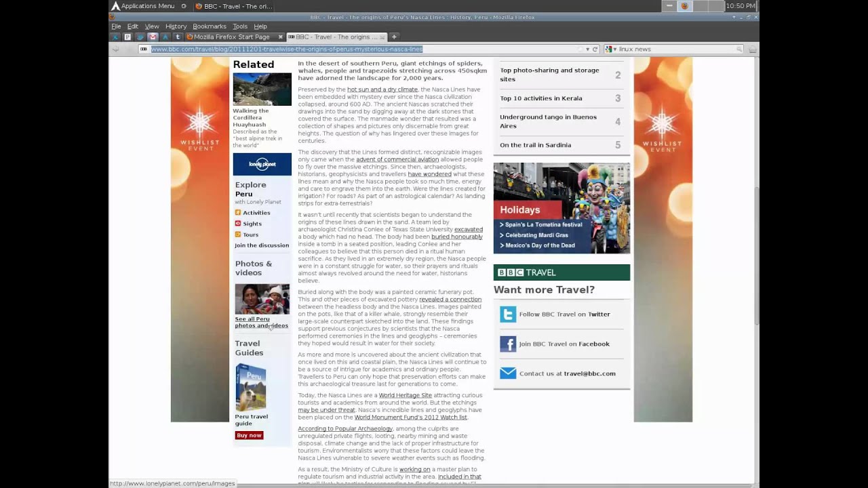Click 'According to Popular Archaeology' link
868x488 pixels.
[345, 428]
